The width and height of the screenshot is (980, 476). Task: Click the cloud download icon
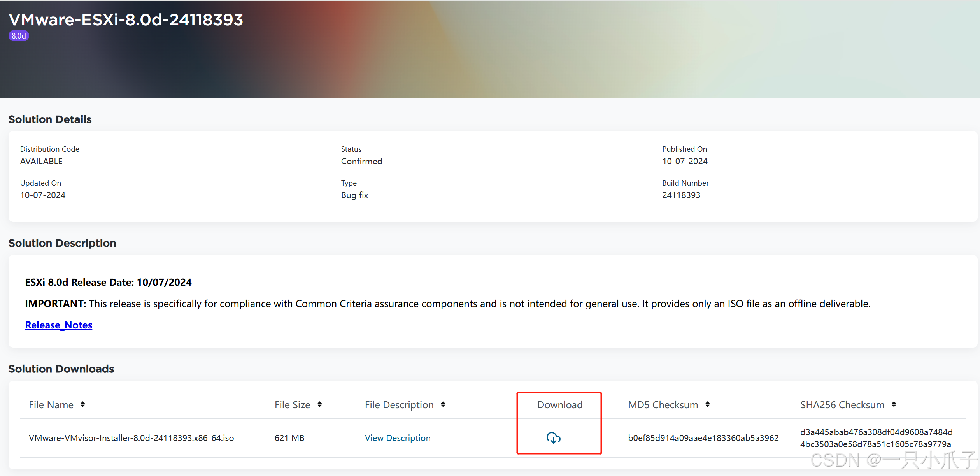[553, 438]
